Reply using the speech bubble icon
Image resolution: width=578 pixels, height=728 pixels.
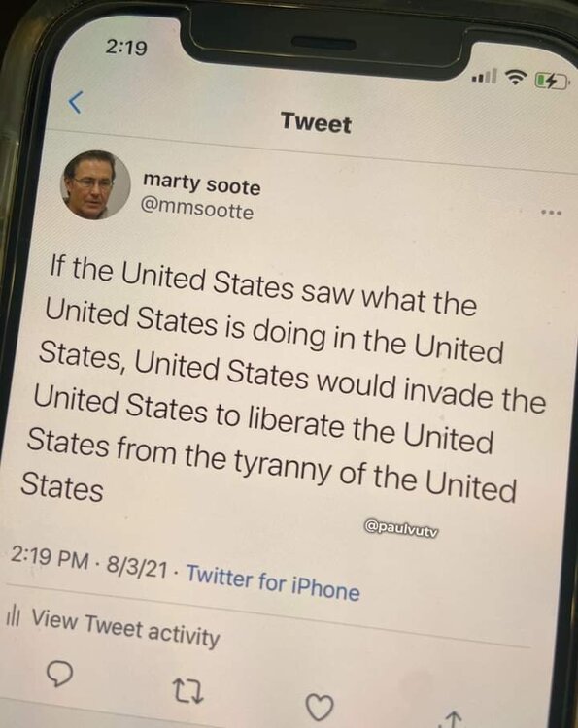[x=60, y=674]
